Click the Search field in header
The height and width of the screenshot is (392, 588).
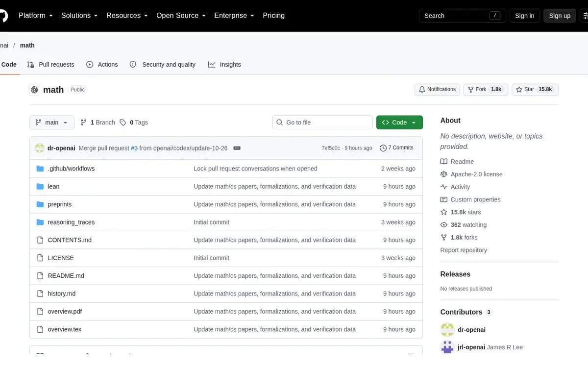(462, 16)
